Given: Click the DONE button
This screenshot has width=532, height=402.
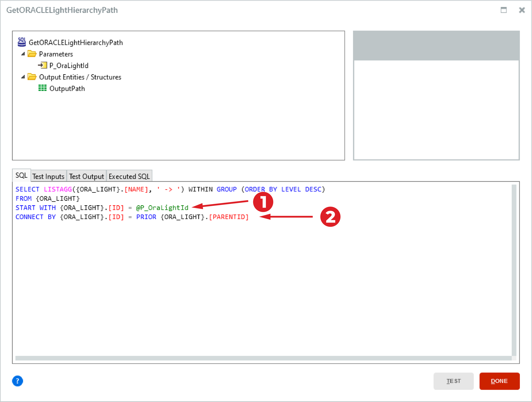Looking at the screenshot, I should [499, 381].
